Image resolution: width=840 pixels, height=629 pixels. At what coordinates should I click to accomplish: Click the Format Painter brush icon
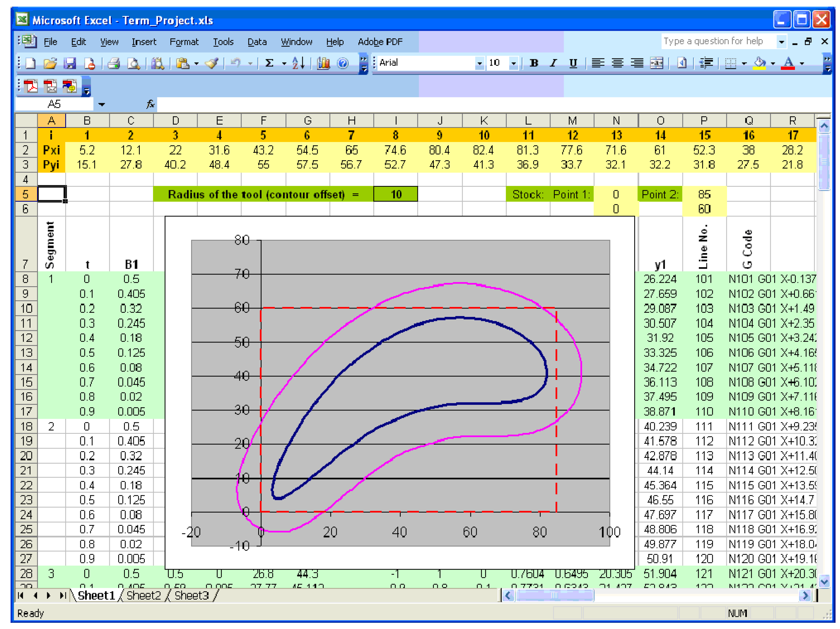212,63
